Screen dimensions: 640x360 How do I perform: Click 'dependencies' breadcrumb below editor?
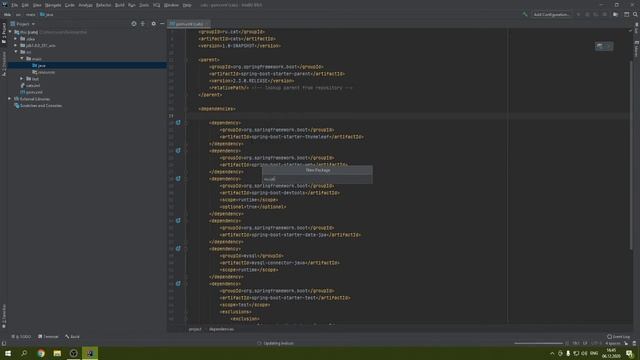(221, 329)
